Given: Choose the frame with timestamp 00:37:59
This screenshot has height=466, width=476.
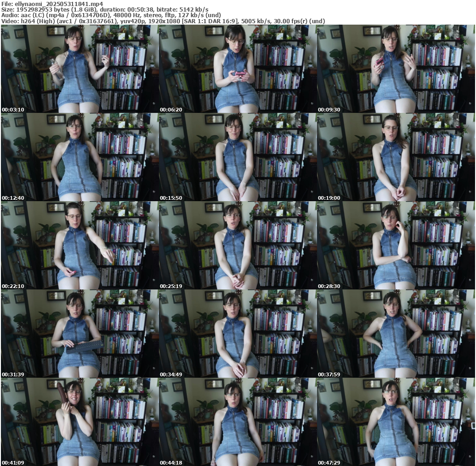Looking at the screenshot, I should [396, 334].
